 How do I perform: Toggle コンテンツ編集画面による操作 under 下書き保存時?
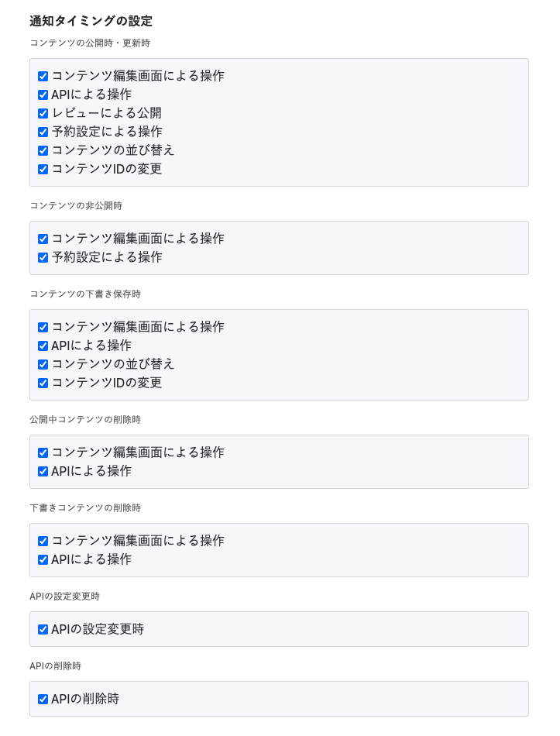click(x=43, y=328)
